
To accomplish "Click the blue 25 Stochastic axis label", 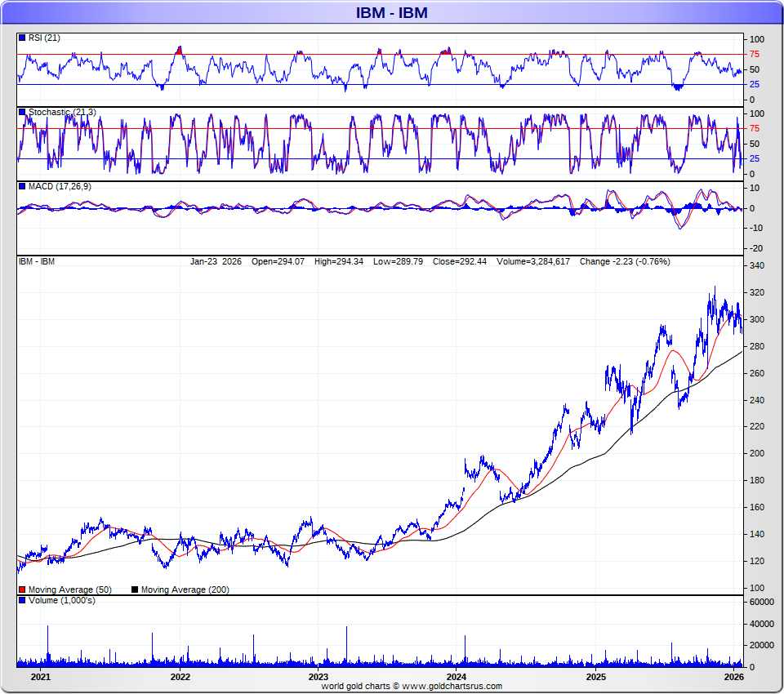I will tap(755, 159).
